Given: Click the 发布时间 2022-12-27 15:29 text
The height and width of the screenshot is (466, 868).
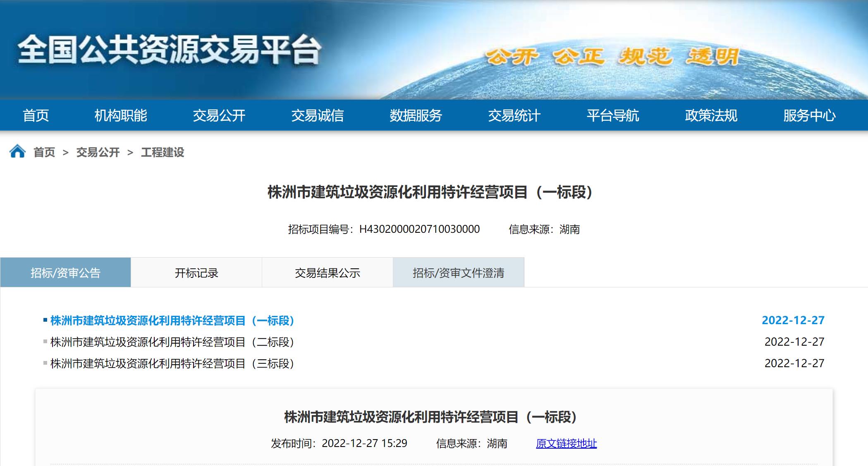Looking at the screenshot, I should (x=339, y=443).
